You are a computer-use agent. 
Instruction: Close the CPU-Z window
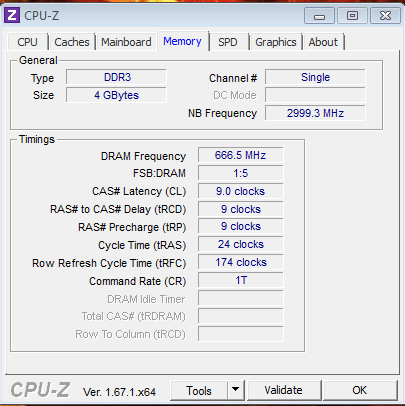coord(386,16)
